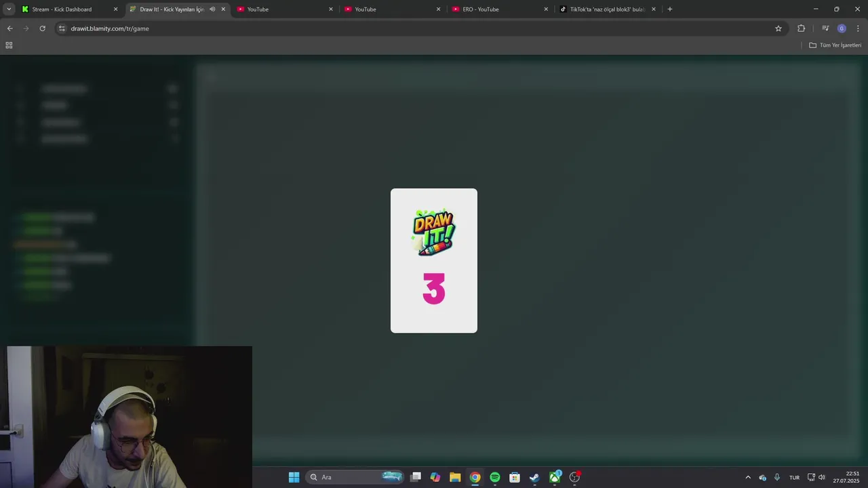This screenshot has height=488, width=868.
Task: Open network settings tray icon
Action: click(x=811, y=477)
